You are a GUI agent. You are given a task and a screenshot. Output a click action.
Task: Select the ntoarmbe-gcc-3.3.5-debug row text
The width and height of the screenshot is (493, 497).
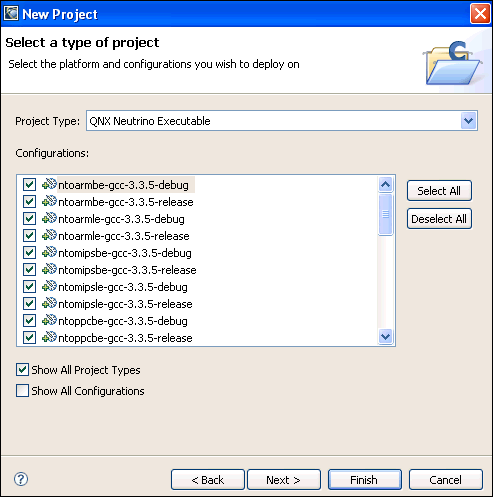pos(123,185)
